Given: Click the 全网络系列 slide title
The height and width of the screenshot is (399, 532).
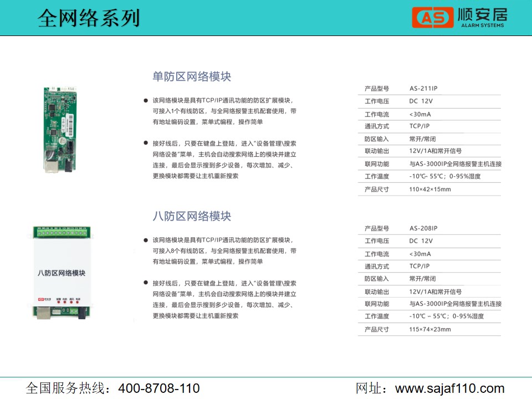Looking at the screenshot, I should pos(89,18).
